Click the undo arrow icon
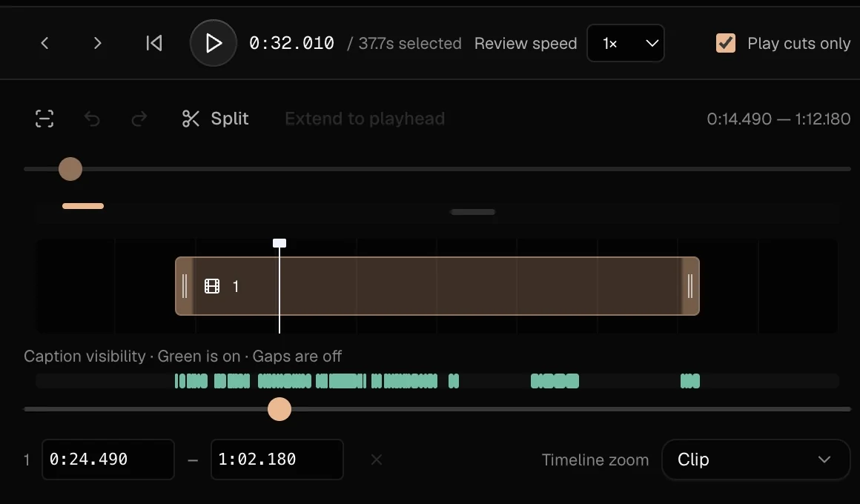860x504 pixels. click(x=92, y=119)
